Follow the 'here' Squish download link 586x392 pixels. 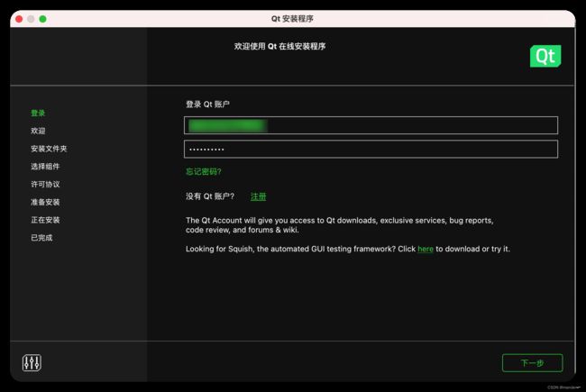click(x=426, y=249)
